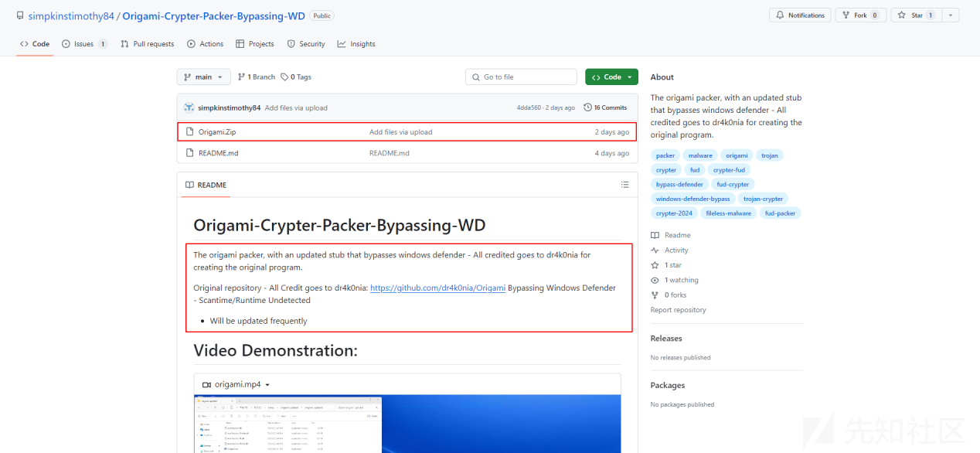The image size is (980, 453).
Task: Choose the fud-packer topic tag
Action: tap(781, 213)
